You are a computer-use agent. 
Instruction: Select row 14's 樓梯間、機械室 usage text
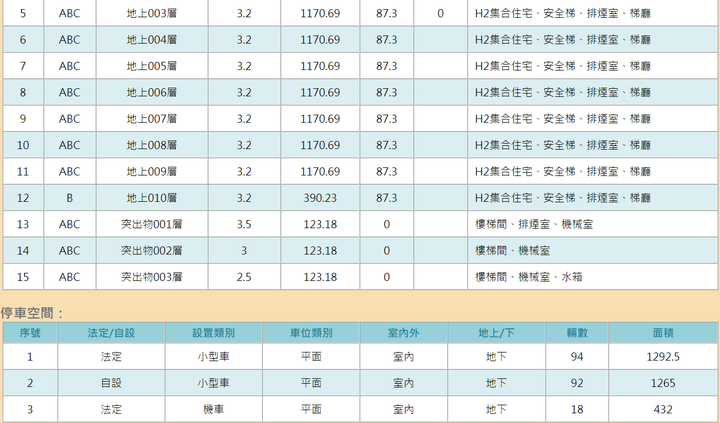point(512,251)
